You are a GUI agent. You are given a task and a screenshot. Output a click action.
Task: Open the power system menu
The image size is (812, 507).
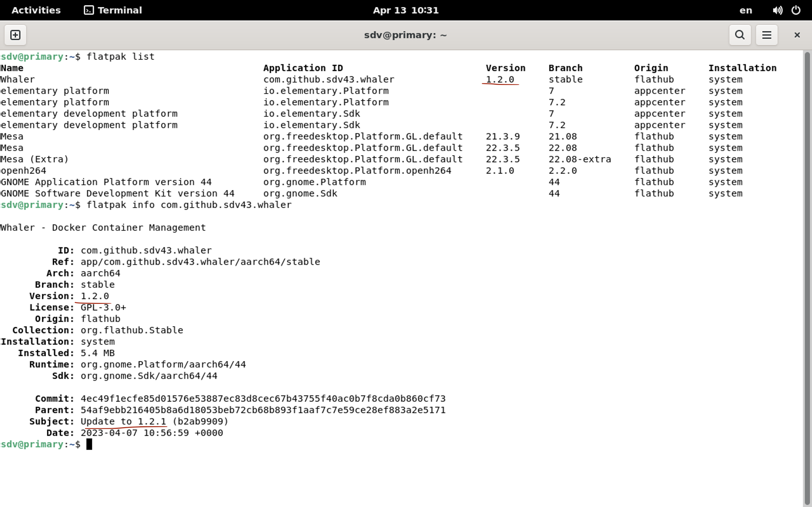tap(796, 10)
